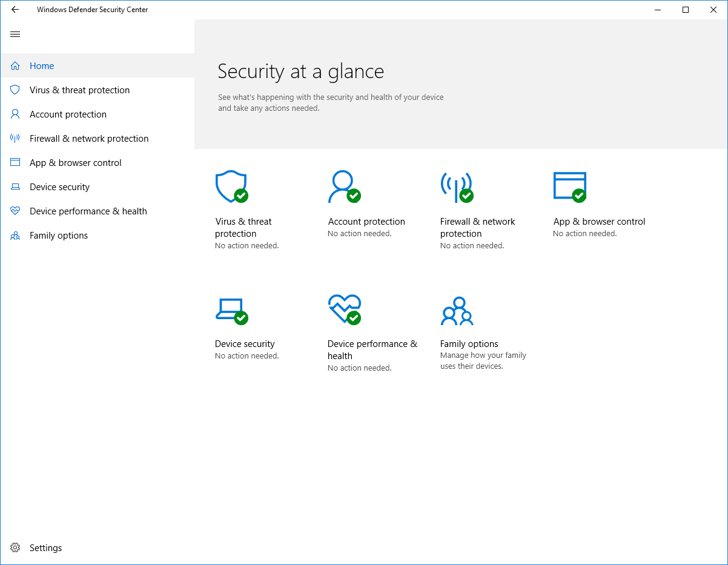Click the Virus & threat protection shield tile icon
The height and width of the screenshot is (565, 728).
click(x=231, y=187)
